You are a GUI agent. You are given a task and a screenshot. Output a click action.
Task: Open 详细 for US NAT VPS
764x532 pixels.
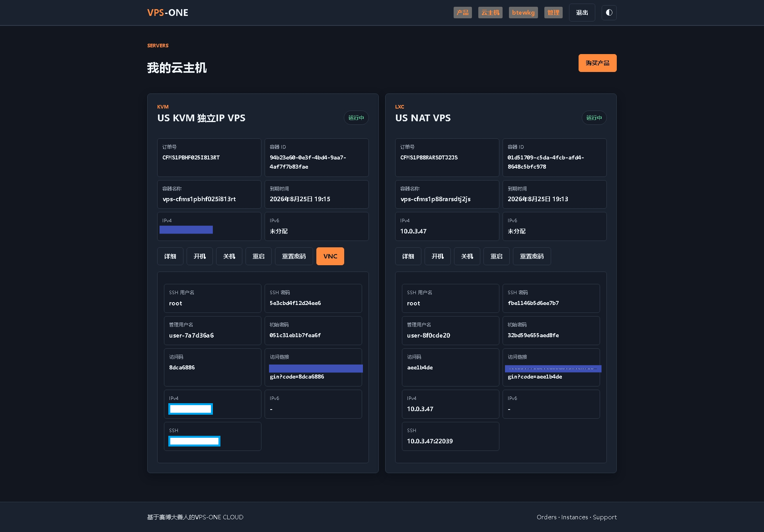pos(408,256)
